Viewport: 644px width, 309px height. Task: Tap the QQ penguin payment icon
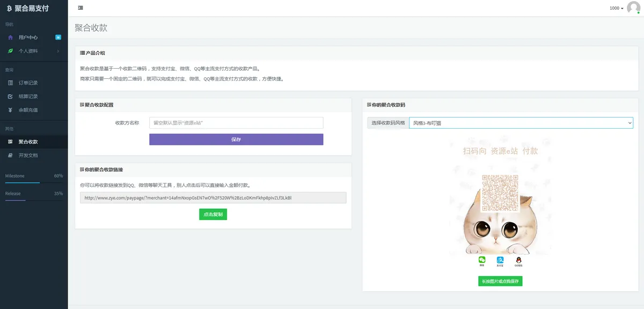pos(518,260)
